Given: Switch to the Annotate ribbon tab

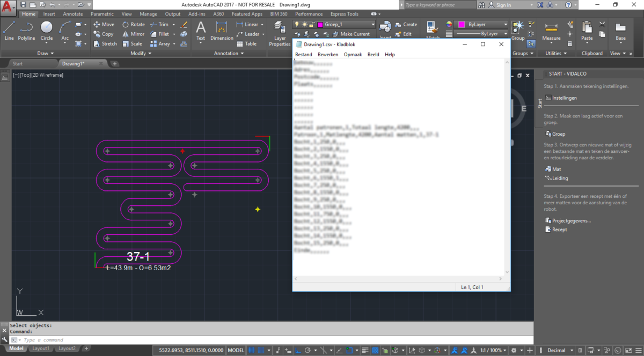Looking at the screenshot, I should coord(73,14).
